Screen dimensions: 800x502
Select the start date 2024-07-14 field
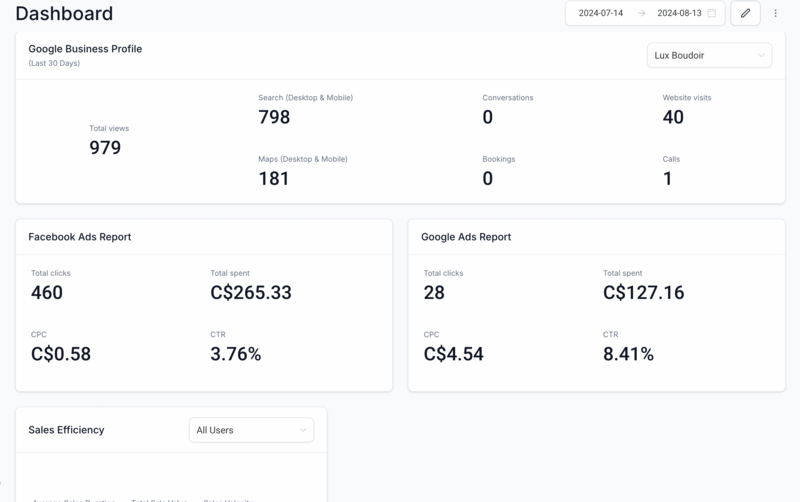[x=601, y=13]
